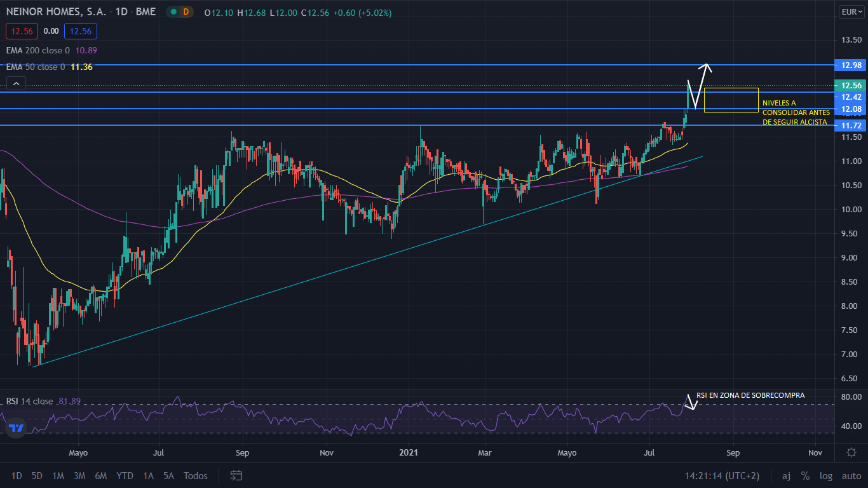868x488 pixels.
Task: Click the 81.89 RSI value
Action: coord(69,402)
